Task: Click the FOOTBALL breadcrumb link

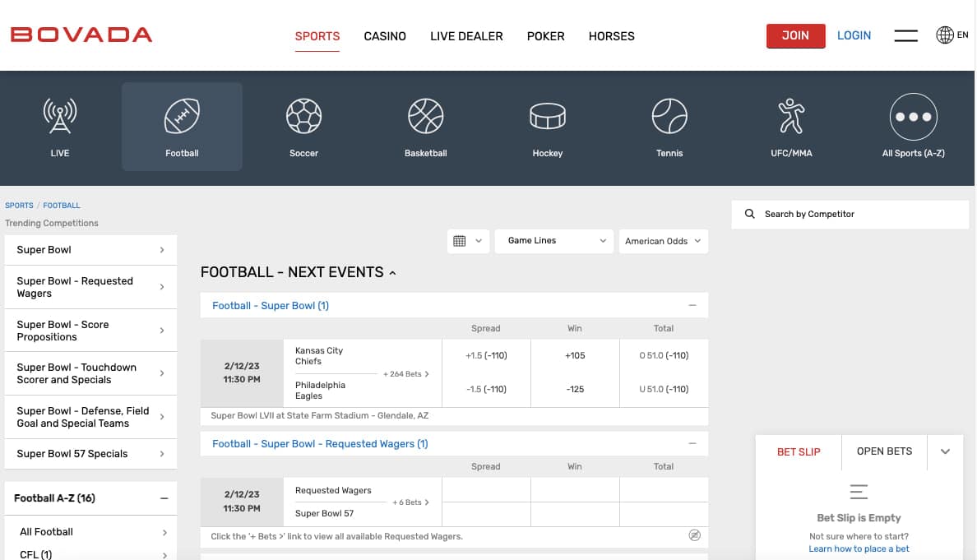Action: coord(62,205)
